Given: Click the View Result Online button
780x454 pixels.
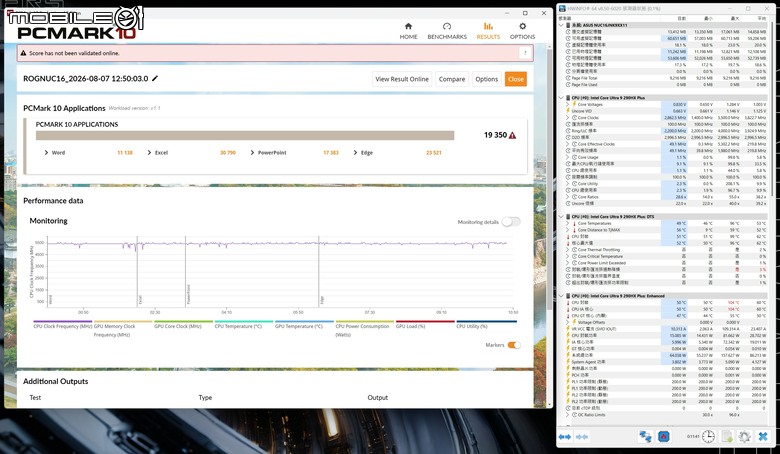Looking at the screenshot, I should tap(402, 79).
